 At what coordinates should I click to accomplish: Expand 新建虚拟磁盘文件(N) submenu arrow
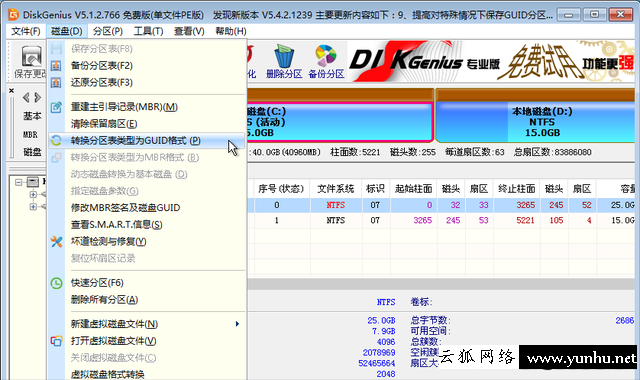[237, 324]
